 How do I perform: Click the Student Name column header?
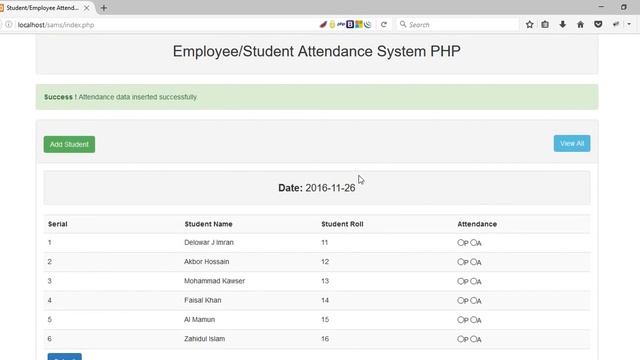[x=208, y=224]
